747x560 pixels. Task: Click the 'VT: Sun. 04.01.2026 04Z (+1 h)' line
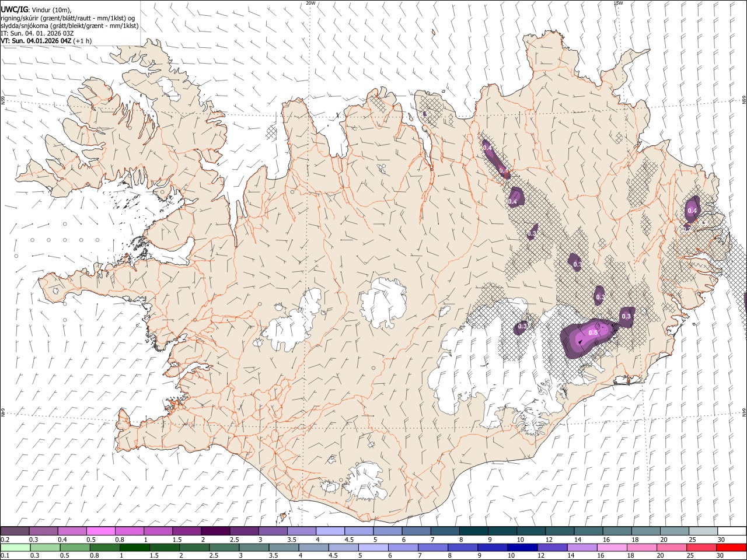click(x=46, y=41)
